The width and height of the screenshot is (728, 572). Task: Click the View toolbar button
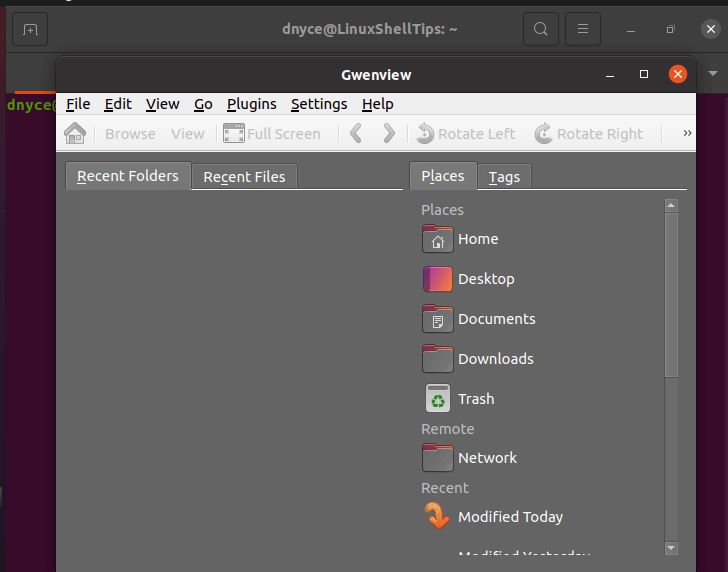tap(188, 134)
